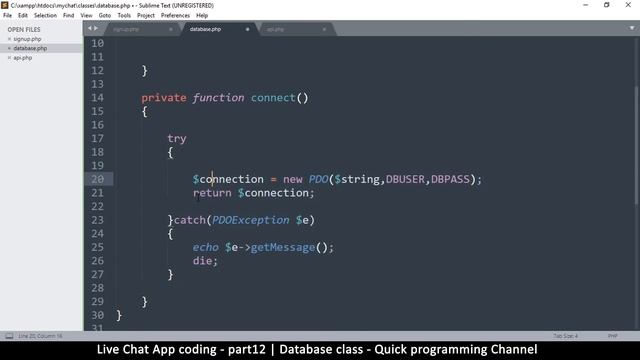Image resolution: width=640 pixels, height=360 pixels.
Task: Change Tab Size in status bar
Action: point(565,336)
